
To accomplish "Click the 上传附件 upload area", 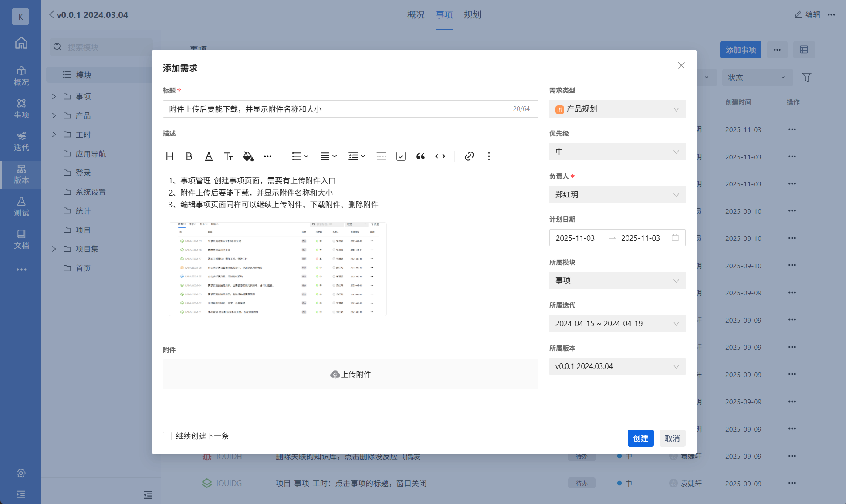I will [x=351, y=374].
